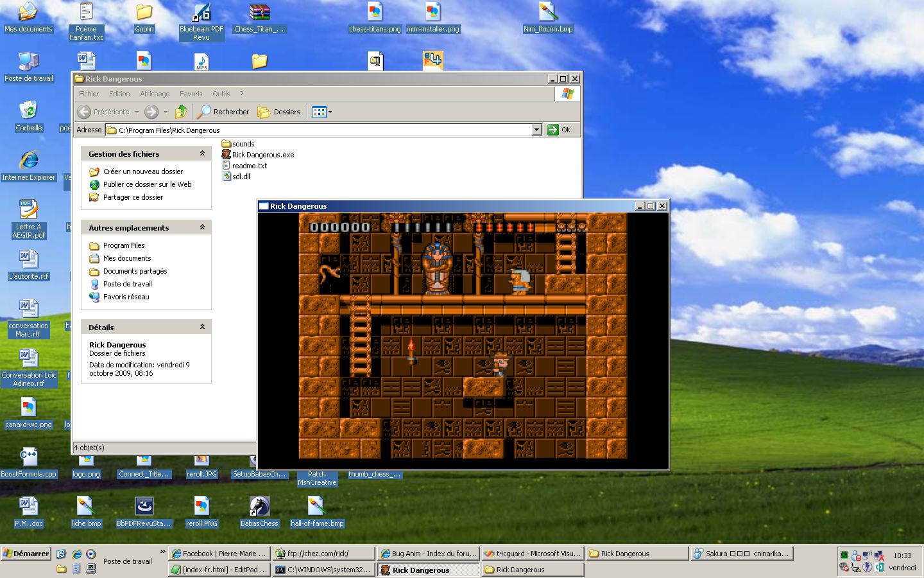Launch BabasChess desktop shortcut
The height and width of the screenshot is (578, 924).
[259, 512]
